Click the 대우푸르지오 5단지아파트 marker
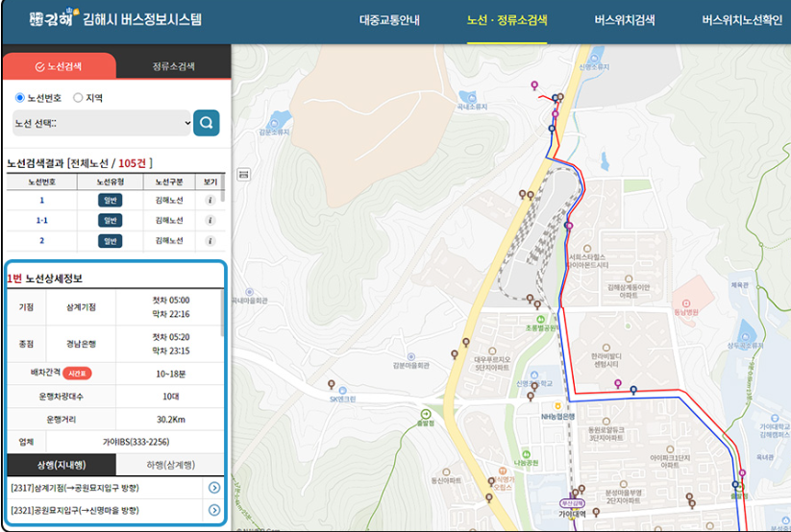This screenshot has height=532, width=791. (492, 351)
